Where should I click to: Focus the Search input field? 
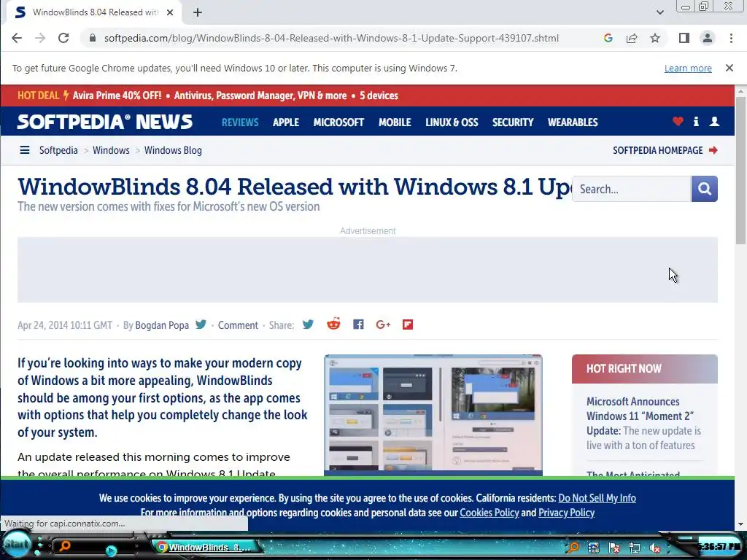tap(632, 189)
